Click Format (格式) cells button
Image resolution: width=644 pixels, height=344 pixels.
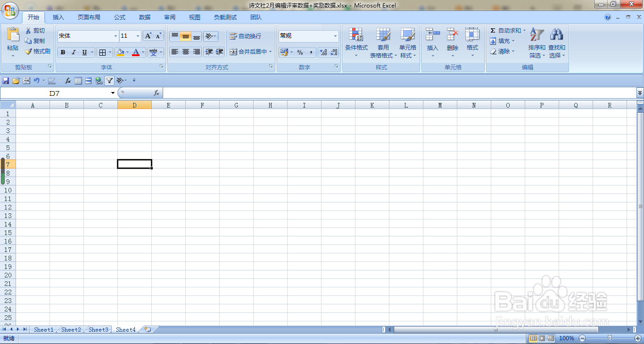(472, 43)
